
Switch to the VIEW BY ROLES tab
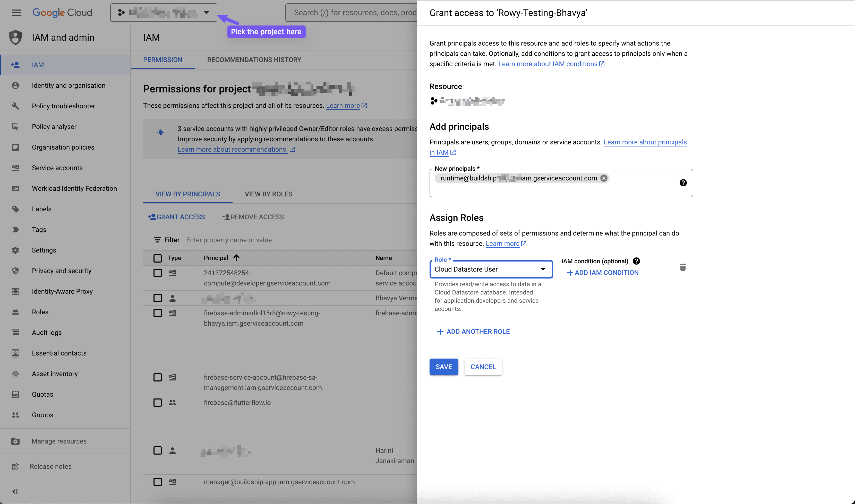(268, 193)
